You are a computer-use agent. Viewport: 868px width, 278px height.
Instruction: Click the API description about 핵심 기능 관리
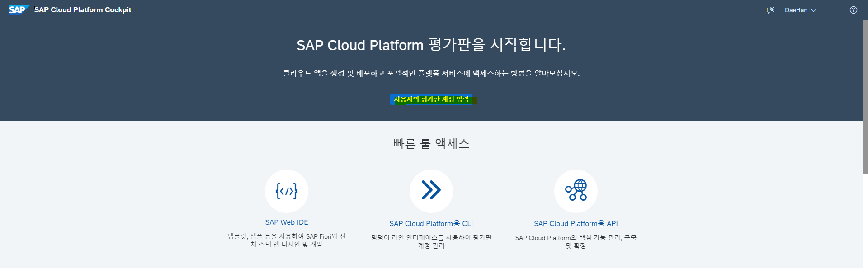pos(576,241)
